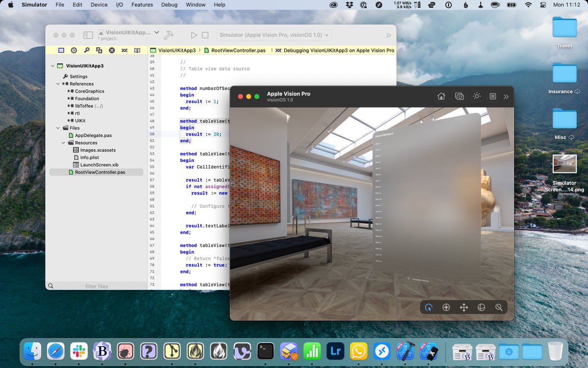
Task: Select the pointer interaction tool in Simulator
Action: click(x=429, y=307)
